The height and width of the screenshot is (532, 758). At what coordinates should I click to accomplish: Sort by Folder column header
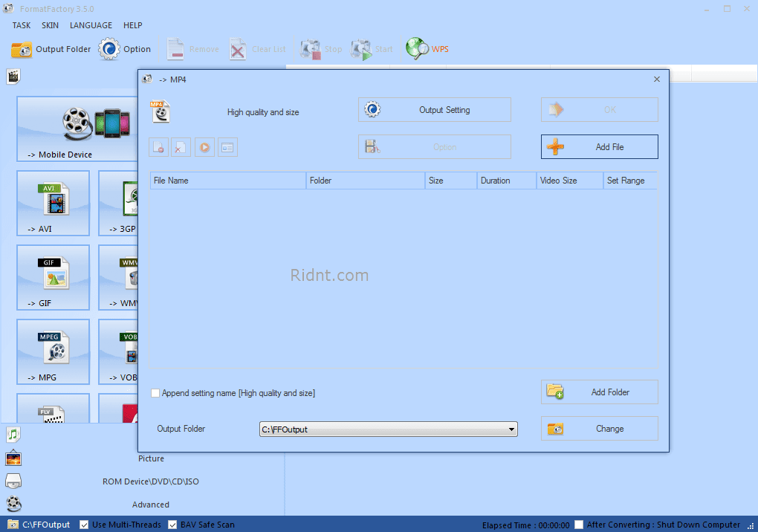tap(366, 181)
